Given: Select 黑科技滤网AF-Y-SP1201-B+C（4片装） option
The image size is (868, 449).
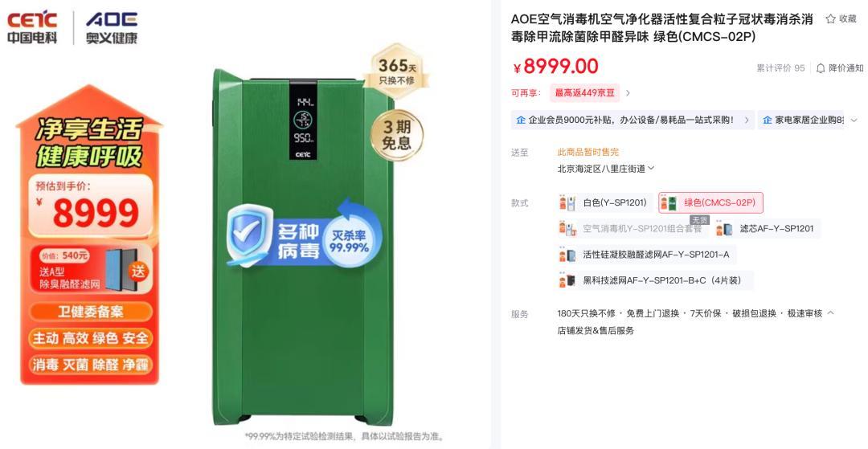Looking at the screenshot, I should click(x=655, y=280).
